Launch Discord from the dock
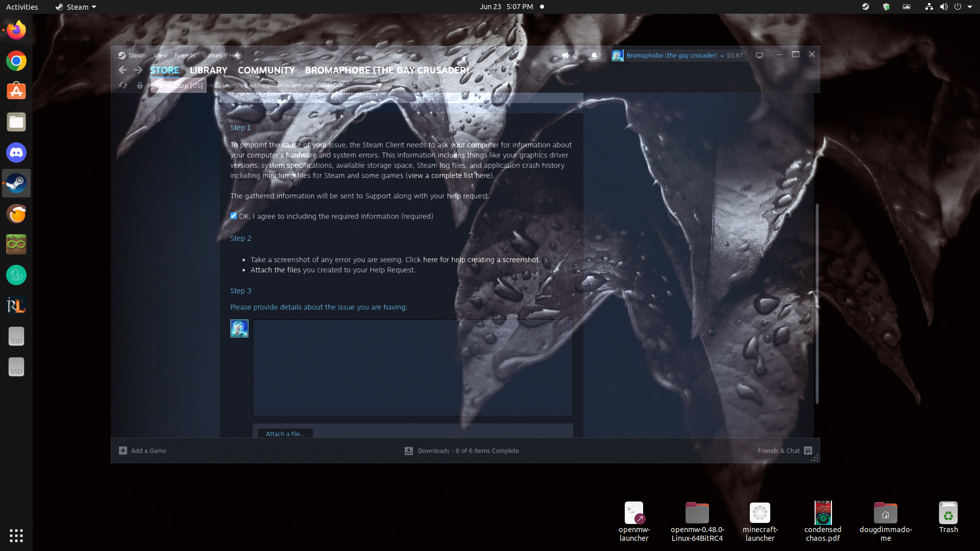Screen dimensions: 980x551 [16, 152]
